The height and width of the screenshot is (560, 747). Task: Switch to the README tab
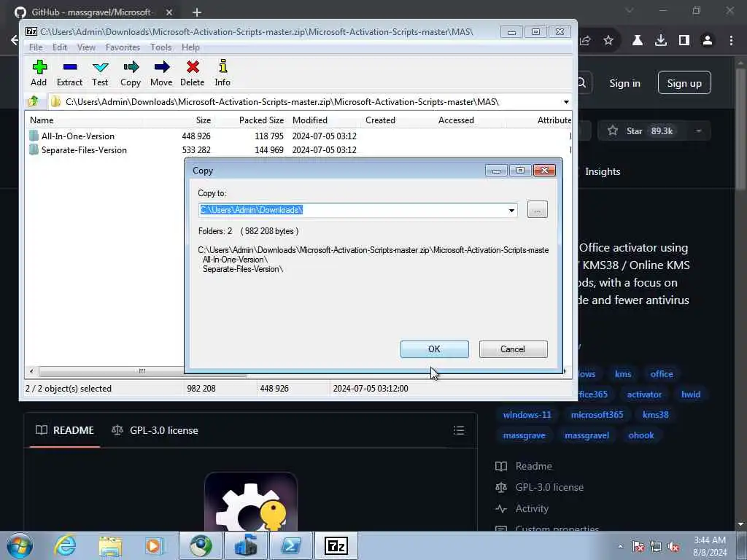pos(65,430)
